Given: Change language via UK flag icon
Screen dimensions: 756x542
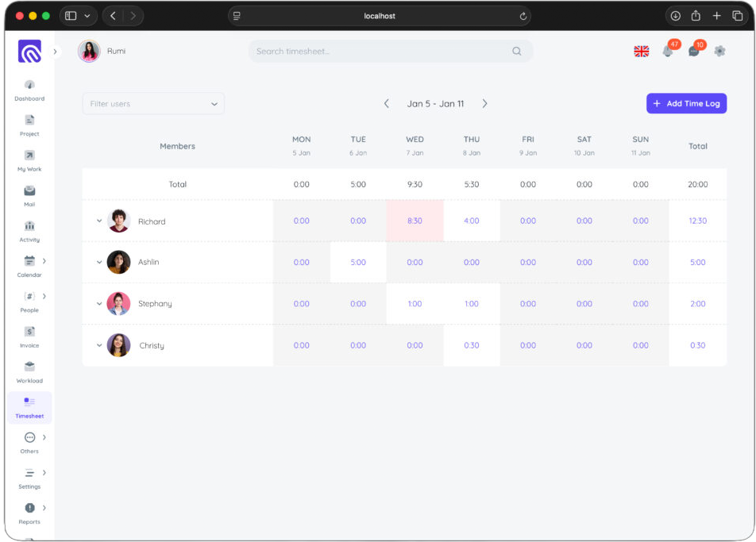Looking at the screenshot, I should tap(642, 51).
